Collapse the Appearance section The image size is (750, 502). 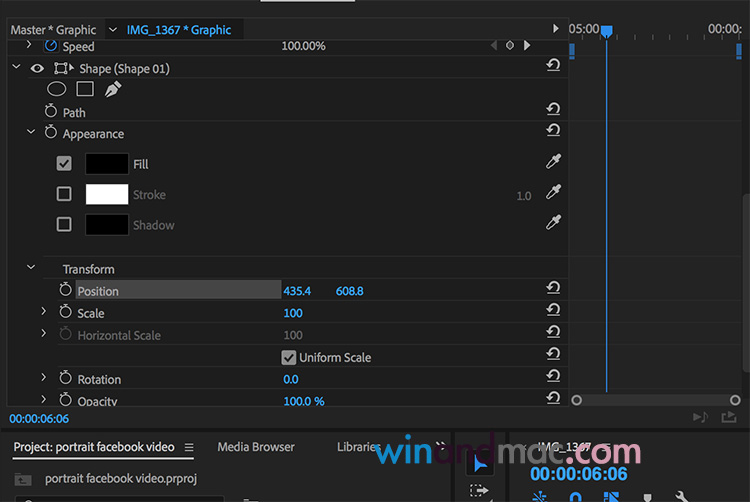[31, 132]
